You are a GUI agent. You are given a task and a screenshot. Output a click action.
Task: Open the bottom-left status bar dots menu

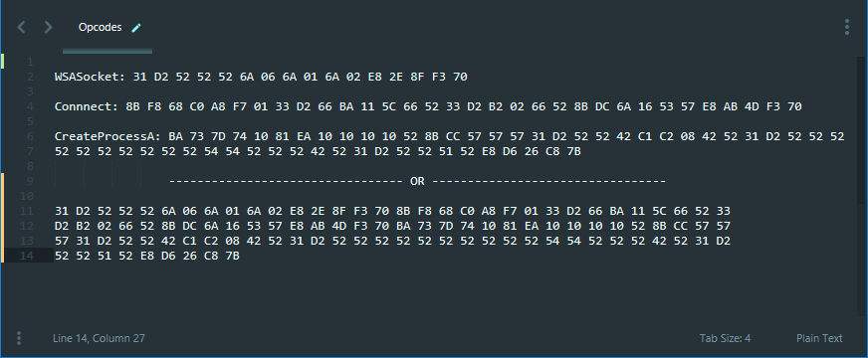19,338
